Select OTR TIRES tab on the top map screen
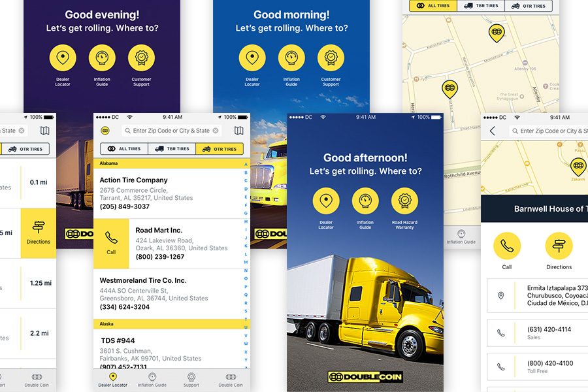This screenshot has height=392, width=588. coord(529,6)
